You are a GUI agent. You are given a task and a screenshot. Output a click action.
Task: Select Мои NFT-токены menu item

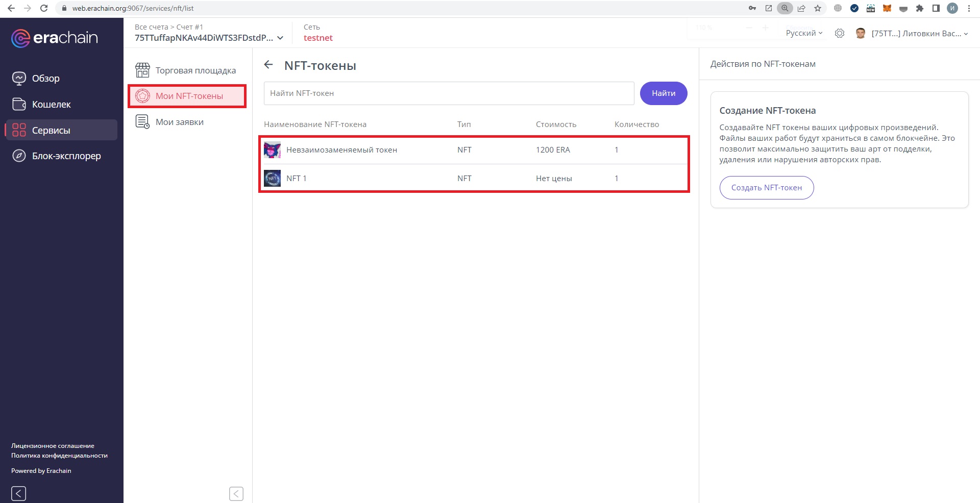click(188, 96)
